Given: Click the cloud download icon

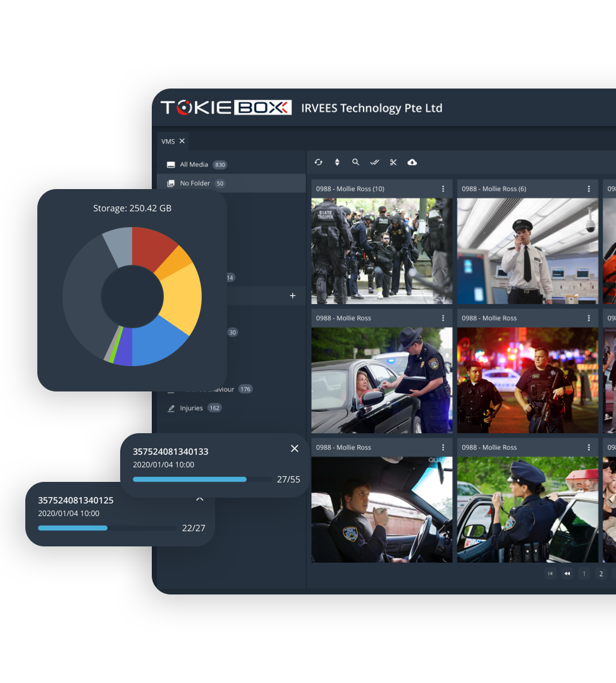Looking at the screenshot, I should click(x=412, y=163).
